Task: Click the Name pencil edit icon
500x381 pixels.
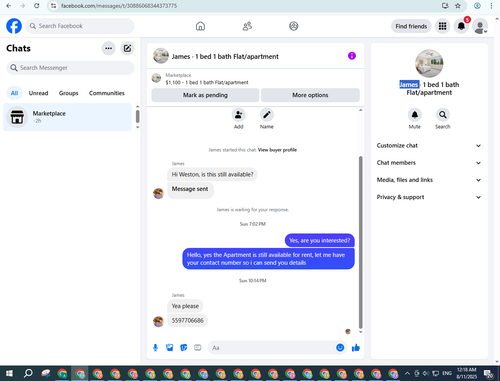Action: 267,115
